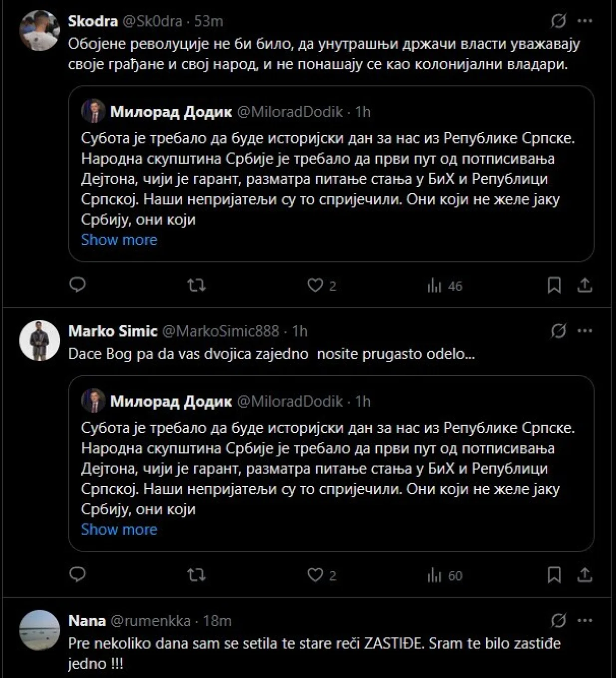The width and height of the screenshot is (616, 678).
Task: Open more options menu on Skodra's post
Action: click(x=585, y=21)
